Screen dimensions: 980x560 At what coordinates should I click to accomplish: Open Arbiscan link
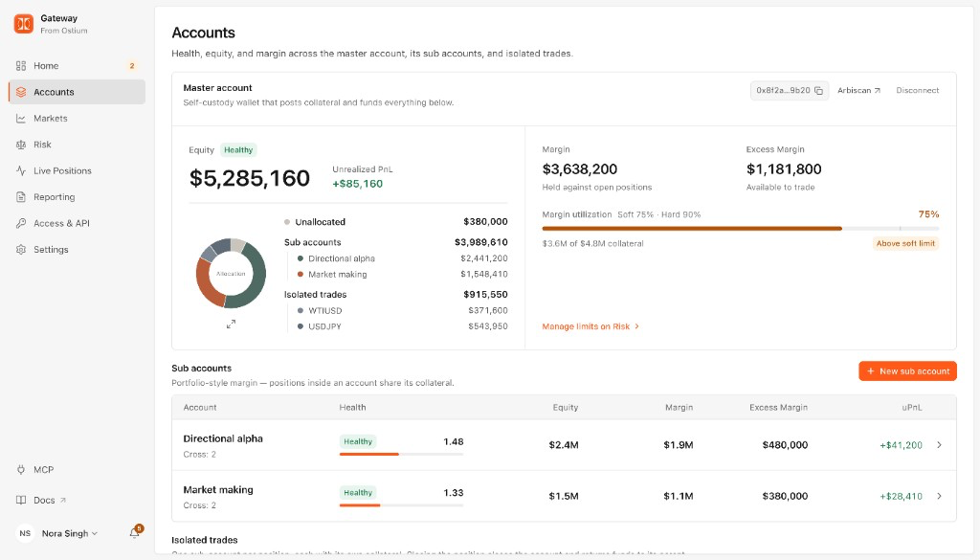pos(858,91)
